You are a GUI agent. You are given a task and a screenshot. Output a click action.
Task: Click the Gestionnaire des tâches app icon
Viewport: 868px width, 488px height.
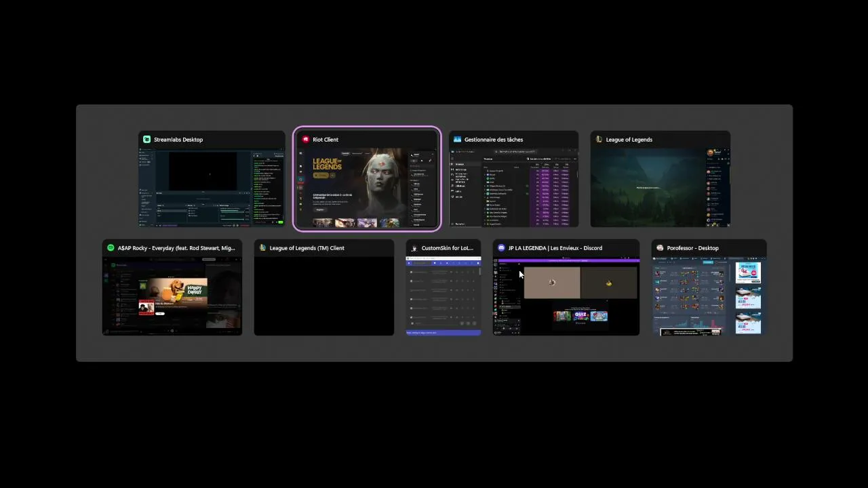point(458,140)
